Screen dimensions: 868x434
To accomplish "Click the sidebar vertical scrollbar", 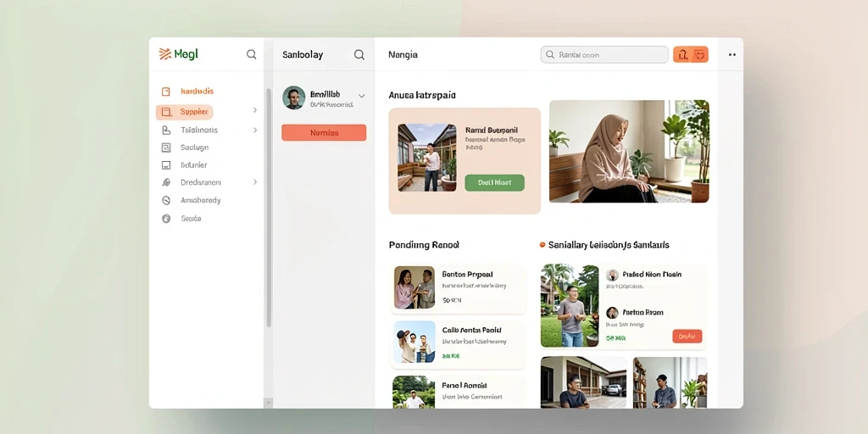I will 269,208.
